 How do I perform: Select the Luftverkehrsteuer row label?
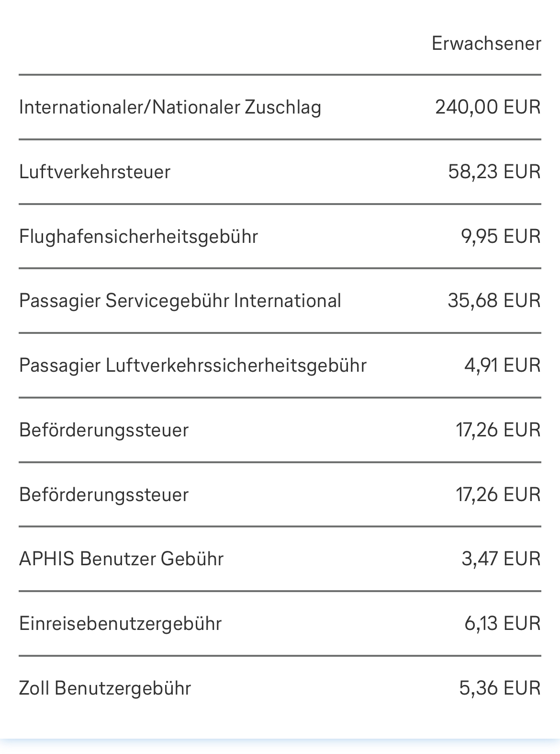click(95, 171)
